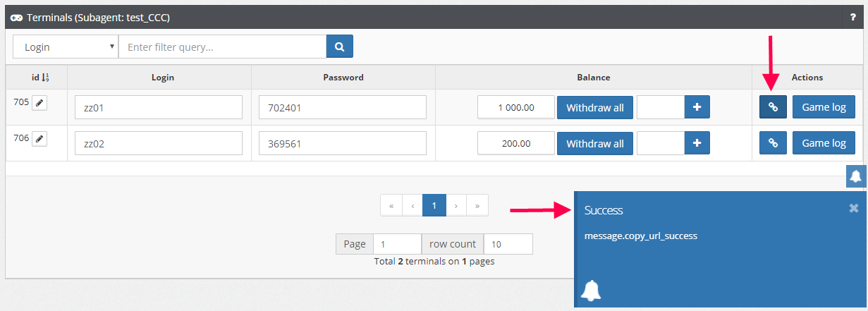Image resolution: width=868 pixels, height=311 pixels.
Task: Sort table by id column
Action: (39, 78)
